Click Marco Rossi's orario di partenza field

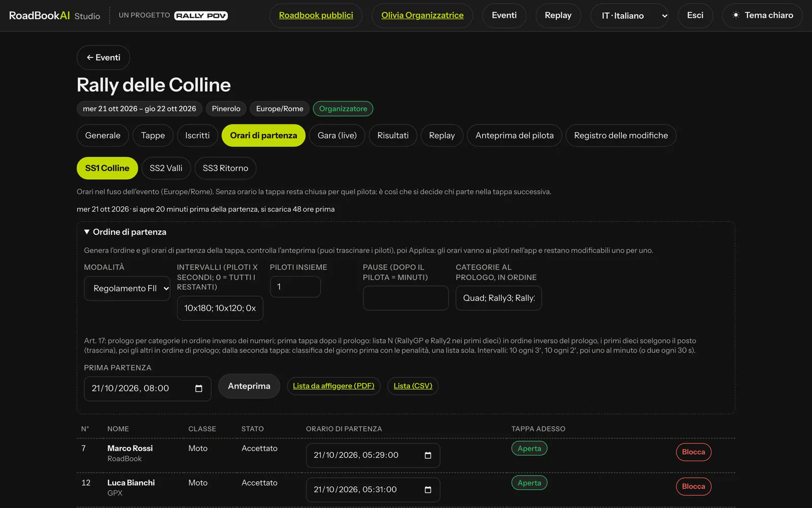pyautogui.click(x=373, y=456)
